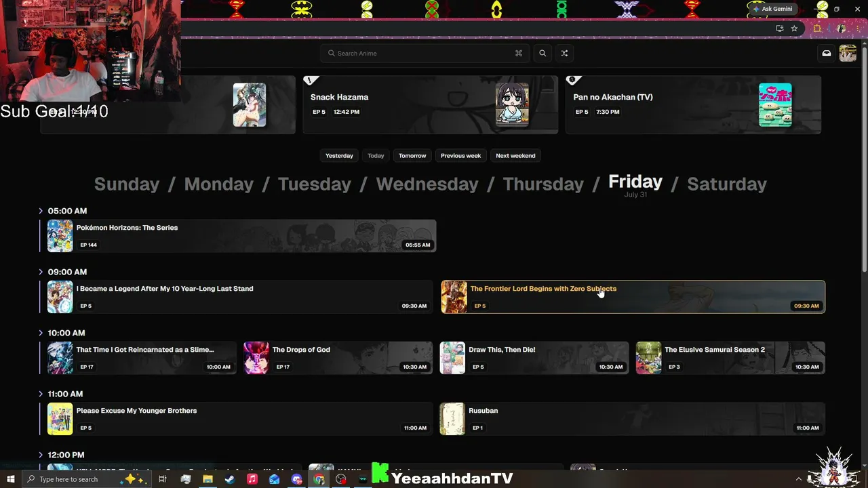Click the EP 144 badge
This screenshot has width=868, height=488.
point(88,245)
